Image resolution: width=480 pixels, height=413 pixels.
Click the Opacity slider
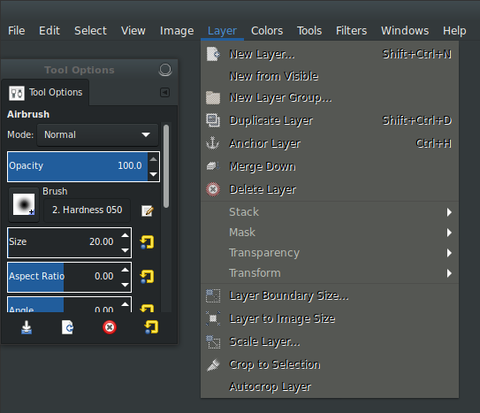click(x=77, y=166)
